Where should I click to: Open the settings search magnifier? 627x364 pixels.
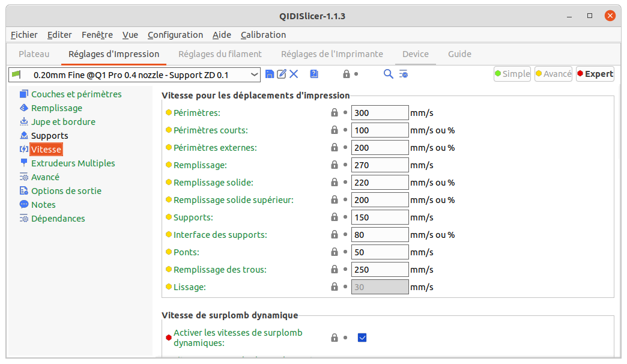(388, 74)
